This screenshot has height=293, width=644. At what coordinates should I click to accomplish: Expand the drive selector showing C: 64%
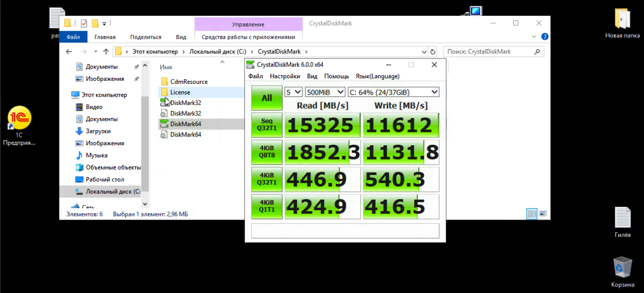[x=394, y=92]
